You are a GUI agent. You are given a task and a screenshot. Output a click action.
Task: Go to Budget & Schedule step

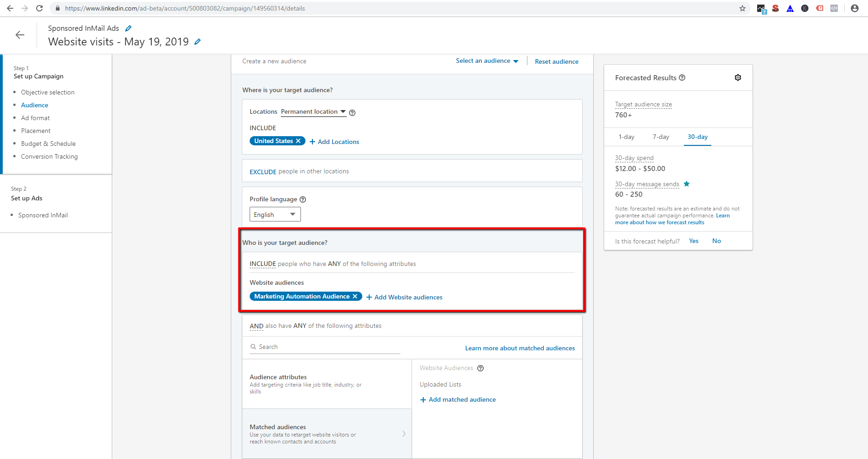point(48,144)
